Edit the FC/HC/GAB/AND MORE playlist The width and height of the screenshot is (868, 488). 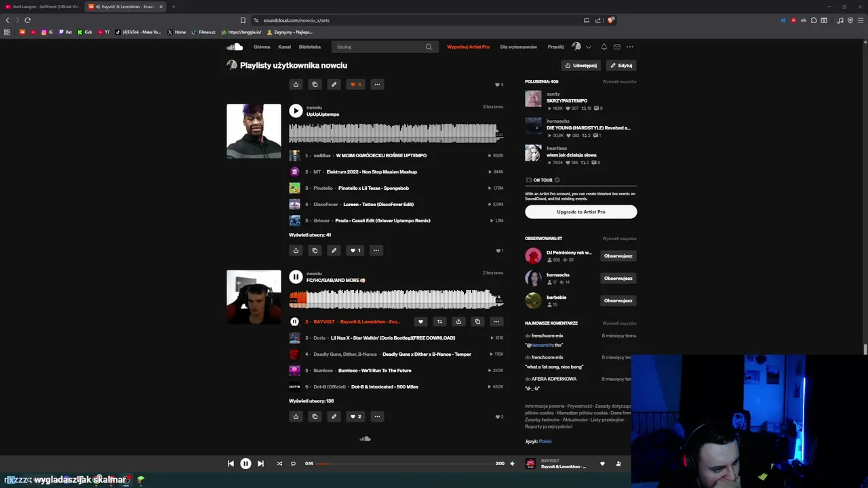pos(334,416)
